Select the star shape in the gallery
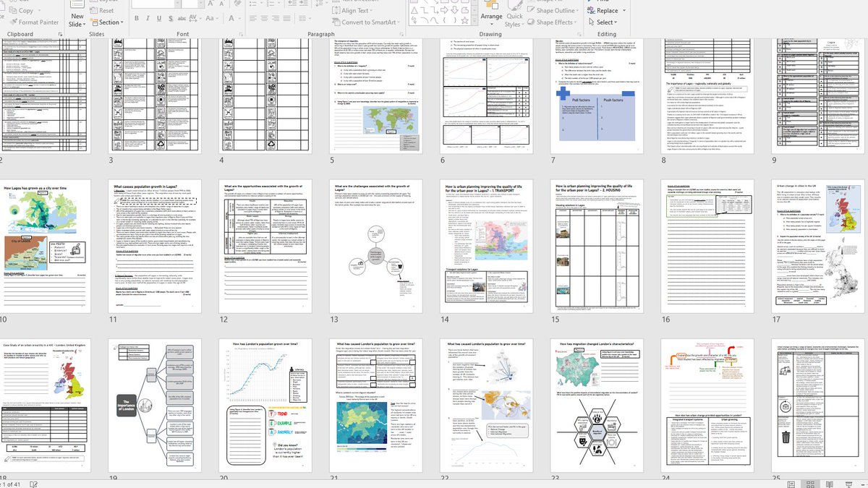 point(464,20)
